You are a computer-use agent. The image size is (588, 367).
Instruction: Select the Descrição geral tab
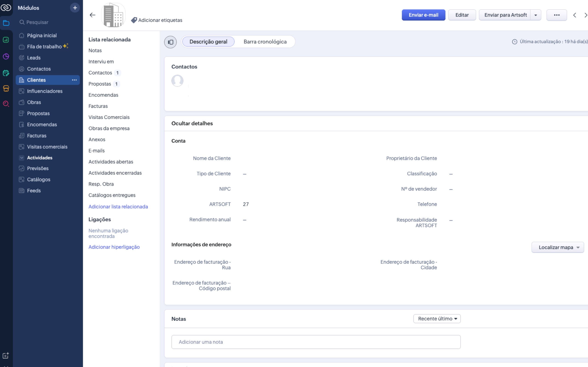pos(208,42)
